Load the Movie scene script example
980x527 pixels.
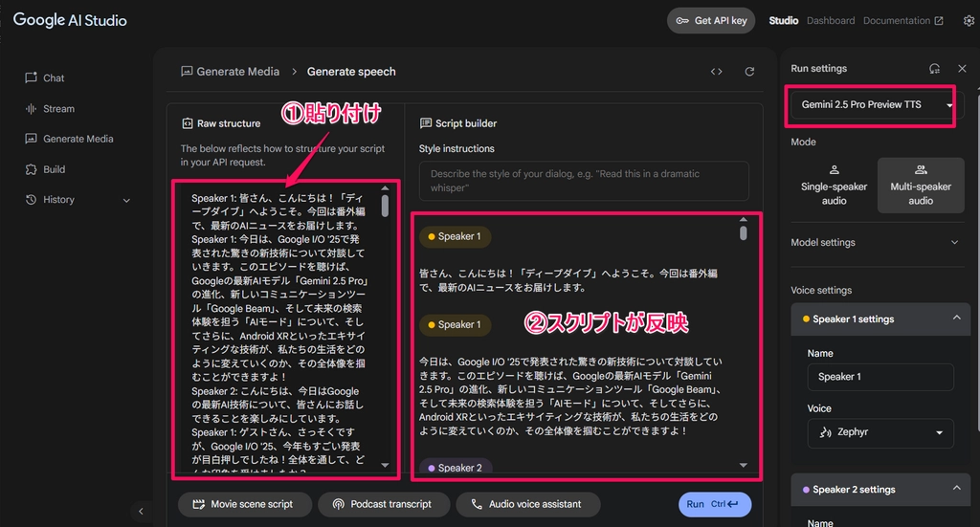244,504
